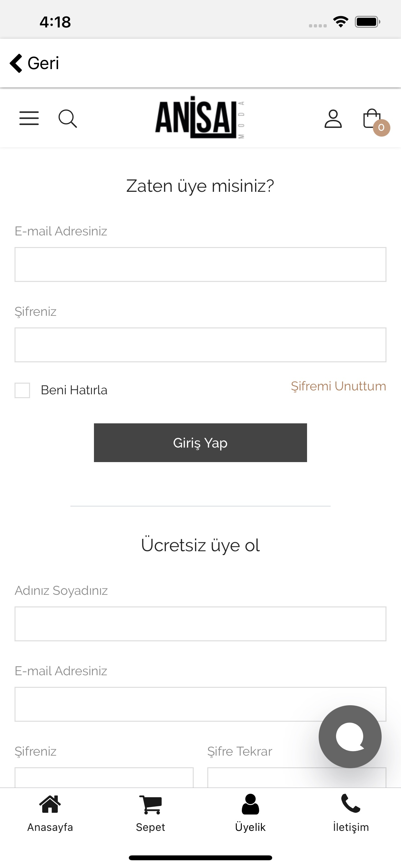Open the hamburger menu icon
The width and height of the screenshot is (401, 868).
coord(29,118)
